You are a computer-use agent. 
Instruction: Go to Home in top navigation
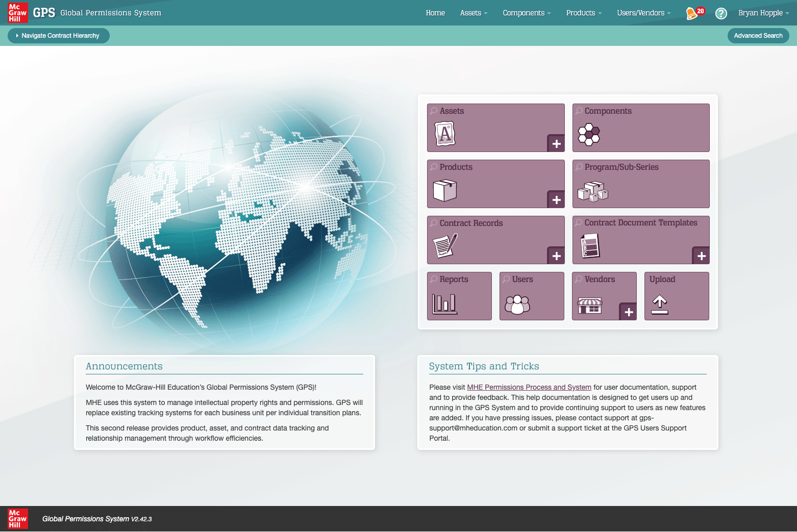[x=435, y=13]
